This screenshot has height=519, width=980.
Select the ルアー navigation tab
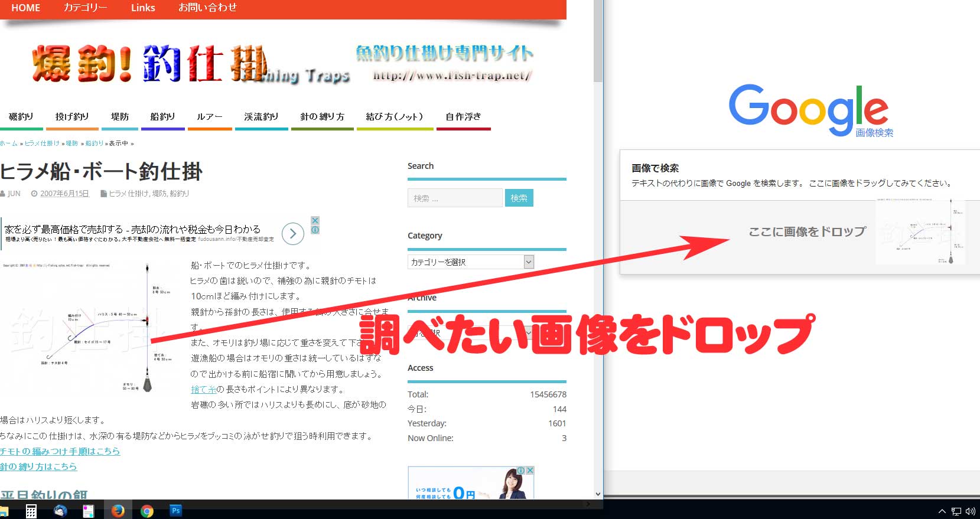[x=210, y=117]
